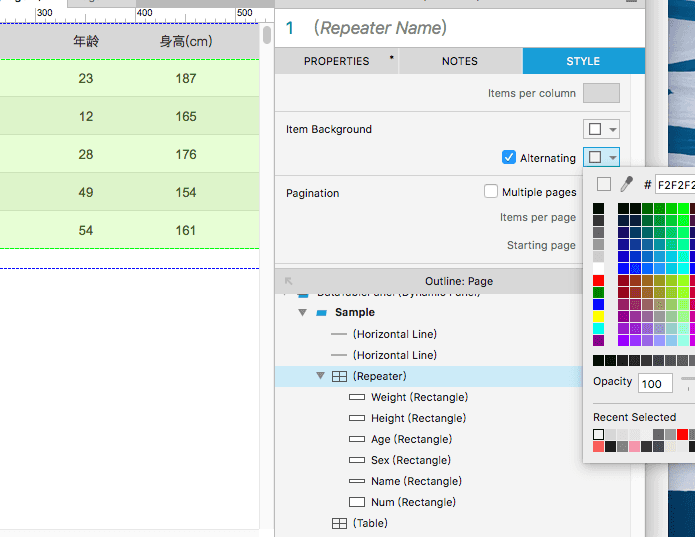695x537 pixels.
Task: Click the age cell showing 49
Action: [86, 192]
